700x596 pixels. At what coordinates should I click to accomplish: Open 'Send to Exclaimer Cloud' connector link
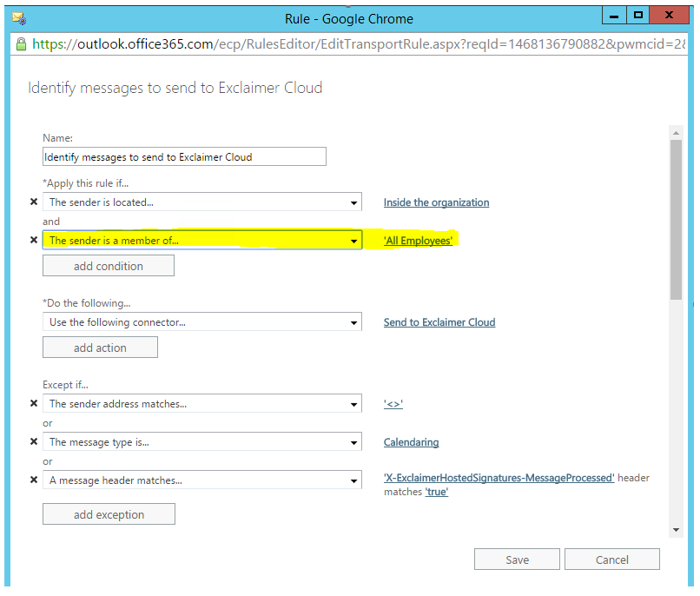coord(439,322)
